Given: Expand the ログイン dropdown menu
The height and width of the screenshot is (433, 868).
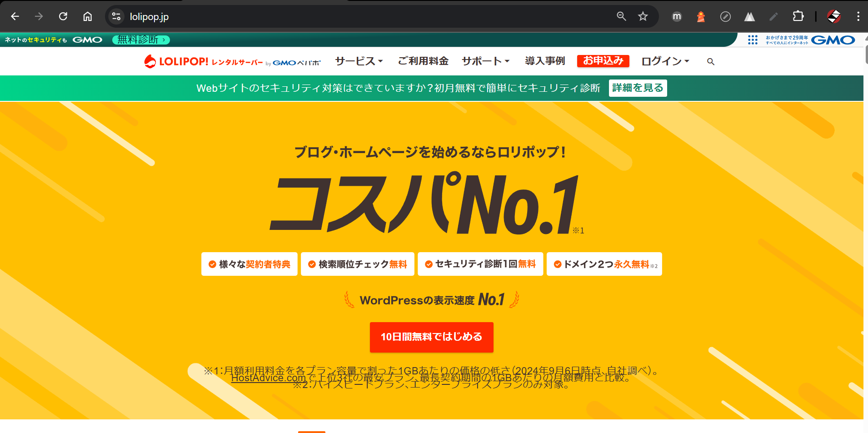Looking at the screenshot, I should click(x=665, y=61).
